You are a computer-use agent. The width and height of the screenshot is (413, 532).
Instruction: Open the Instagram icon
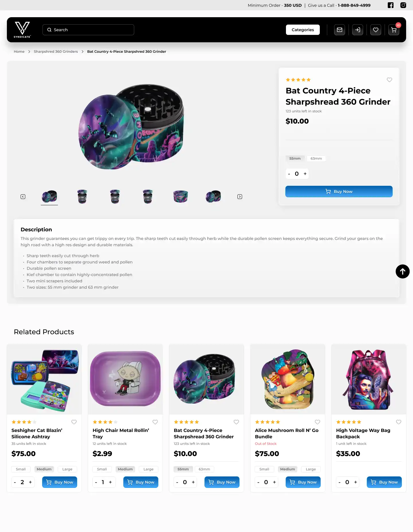(x=403, y=5)
